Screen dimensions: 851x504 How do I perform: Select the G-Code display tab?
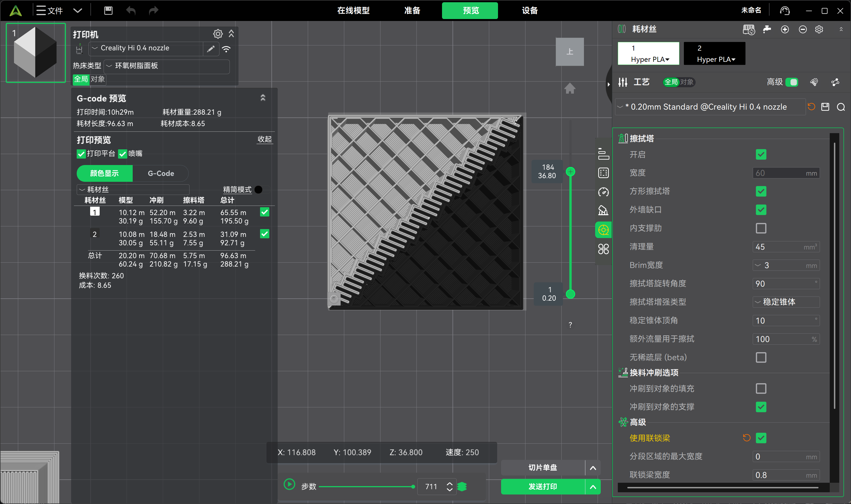(161, 173)
